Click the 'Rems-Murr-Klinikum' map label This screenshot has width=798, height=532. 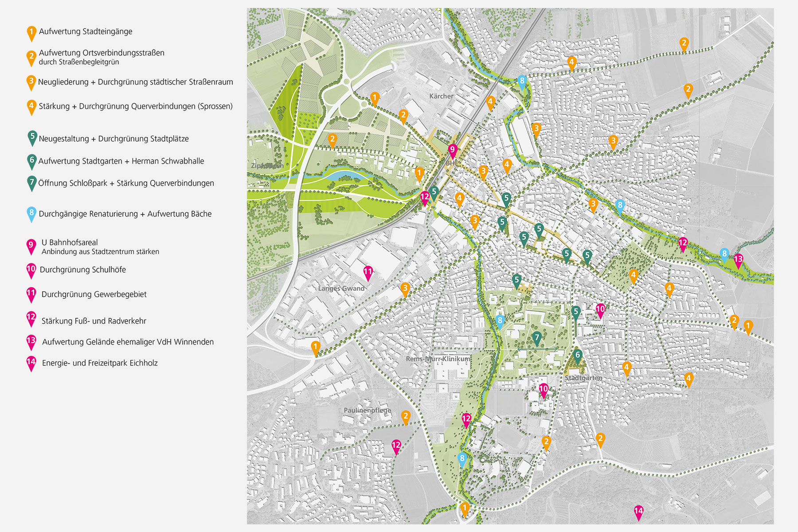tap(438, 359)
